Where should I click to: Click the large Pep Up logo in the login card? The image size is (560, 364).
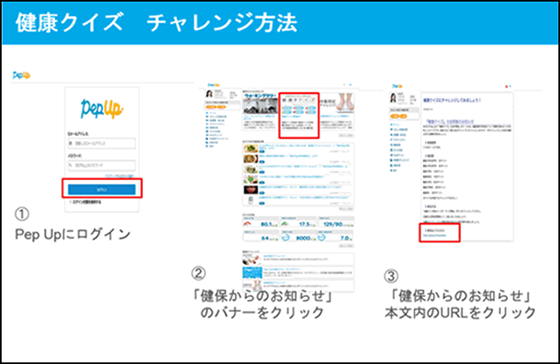pos(102,108)
